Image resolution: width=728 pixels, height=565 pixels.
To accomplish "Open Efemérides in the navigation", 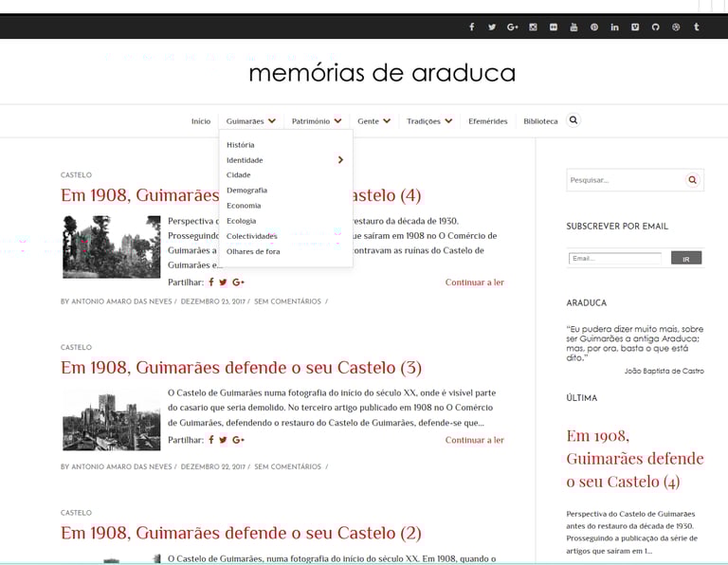I will 488,121.
